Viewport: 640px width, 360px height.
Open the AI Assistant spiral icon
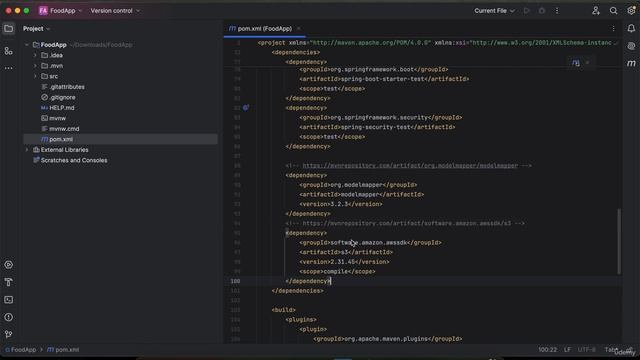point(631,46)
